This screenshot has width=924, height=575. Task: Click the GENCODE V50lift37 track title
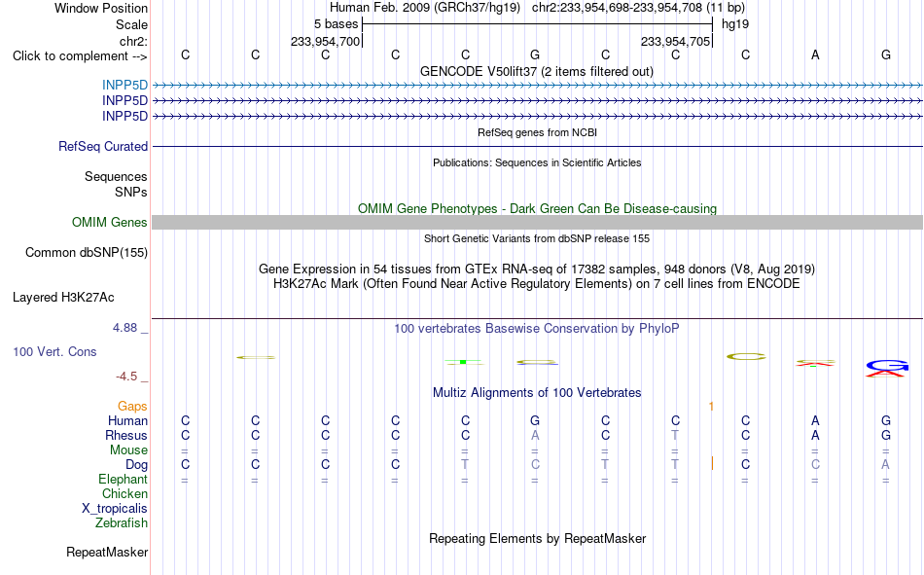click(536, 71)
